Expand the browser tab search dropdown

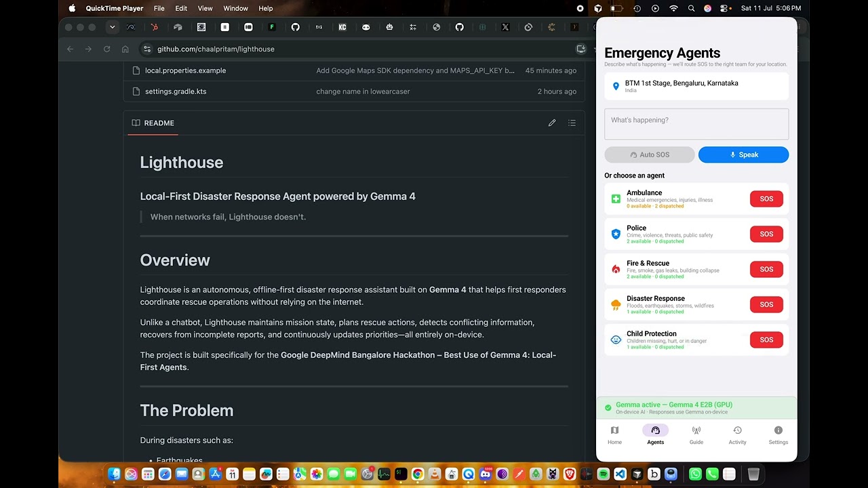[x=113, y=27]
